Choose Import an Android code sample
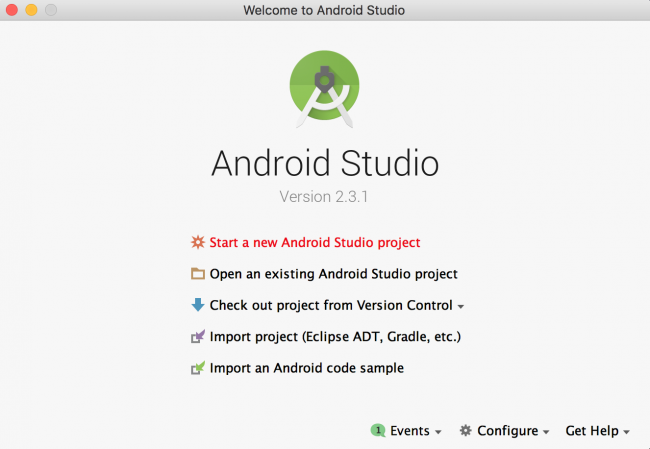This screenshot has width=650, height=449. coord(307,368)
